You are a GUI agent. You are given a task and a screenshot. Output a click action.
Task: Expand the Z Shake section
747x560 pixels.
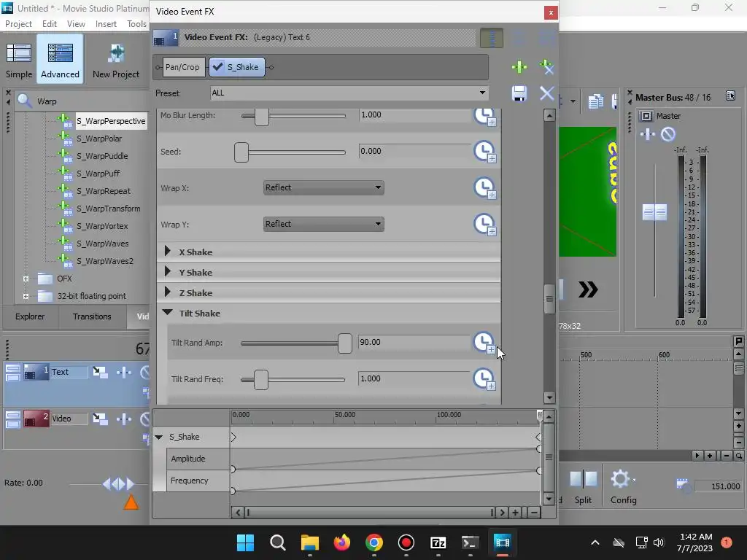(168, 292)
